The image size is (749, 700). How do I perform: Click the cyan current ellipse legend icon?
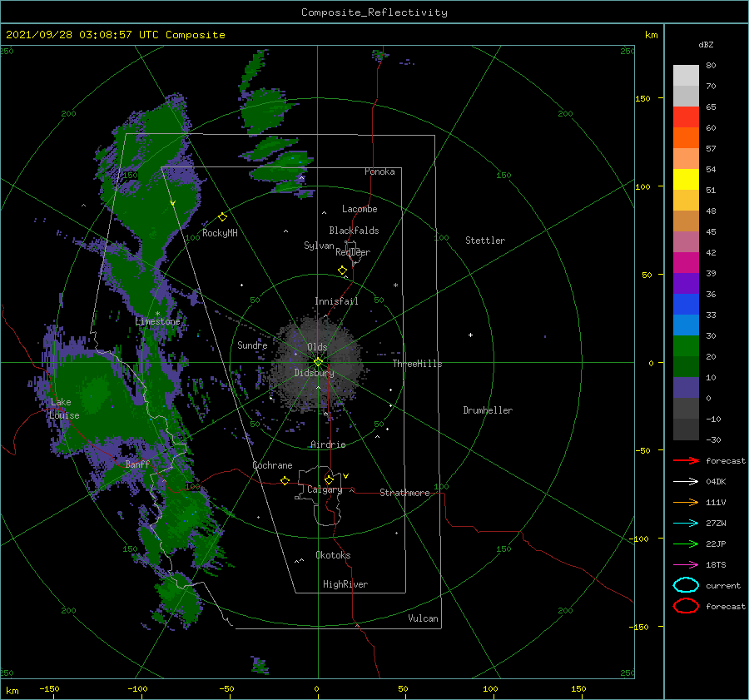click(x=686, y=585)
